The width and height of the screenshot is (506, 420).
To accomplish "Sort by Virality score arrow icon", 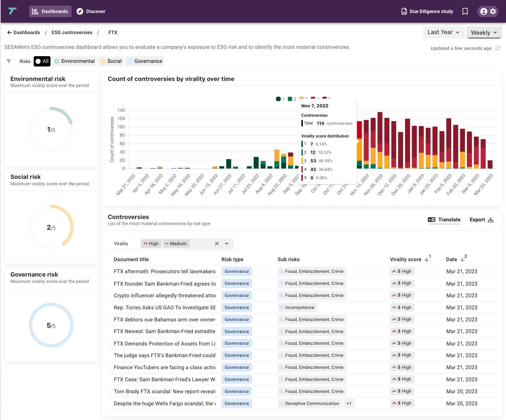I will pyautogui.click(x=427, y=259).
